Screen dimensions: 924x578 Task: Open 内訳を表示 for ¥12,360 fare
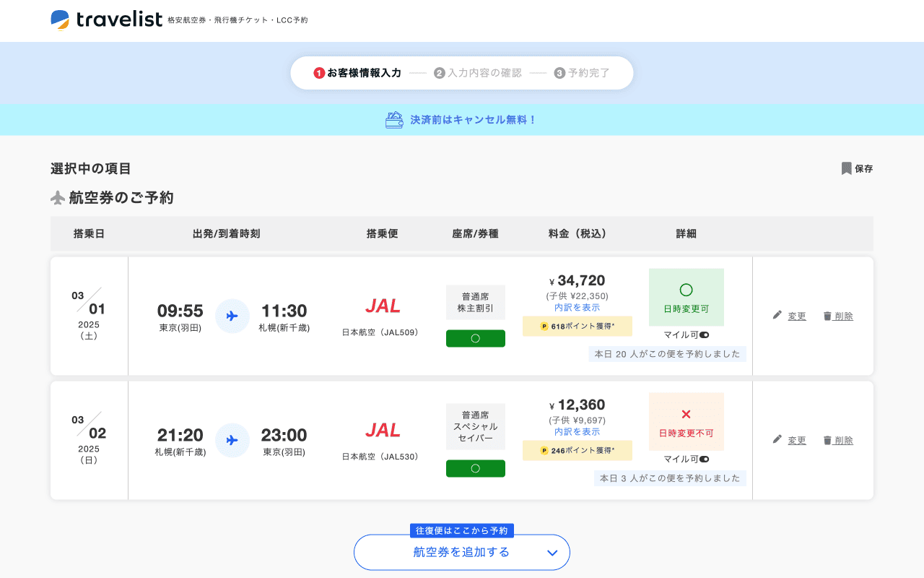(577, 431)
